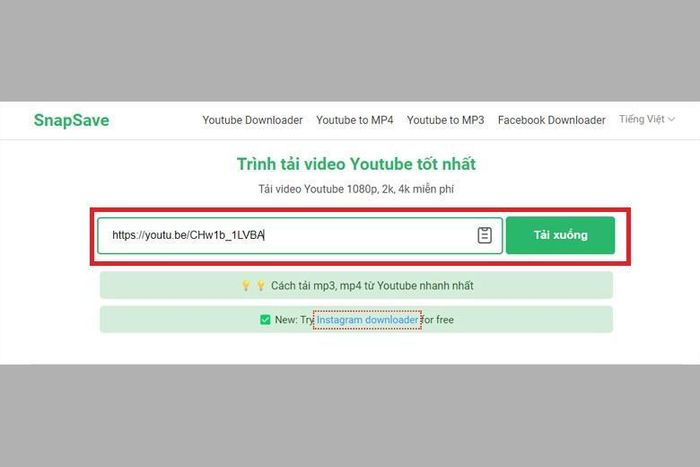The width and height of the screenshot is (700, 467).
Task: Open the Facebook Downloader page
Action: pyautogui.click(x=551, y=120)
